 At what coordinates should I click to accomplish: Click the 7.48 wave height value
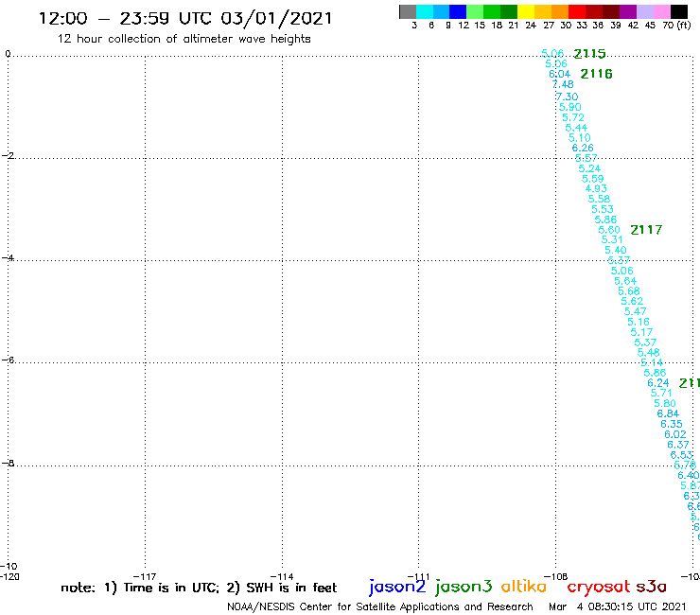coord(563,84)
